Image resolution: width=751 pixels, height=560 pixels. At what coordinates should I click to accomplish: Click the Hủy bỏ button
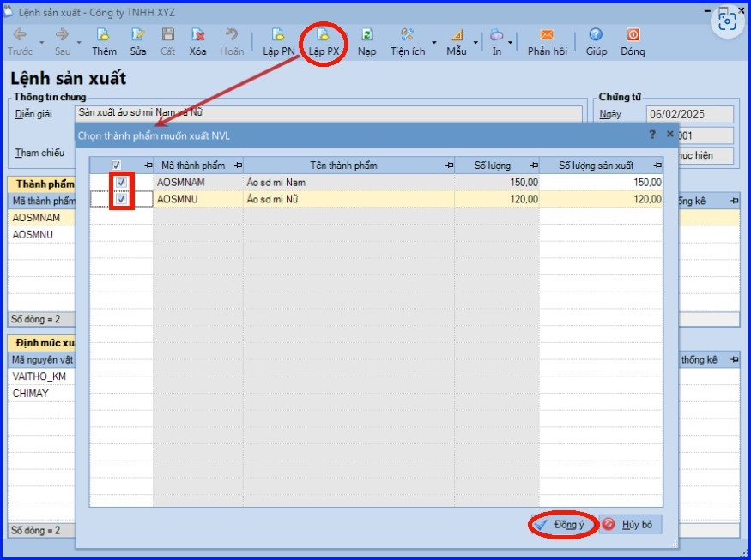(x=631, y=525)
